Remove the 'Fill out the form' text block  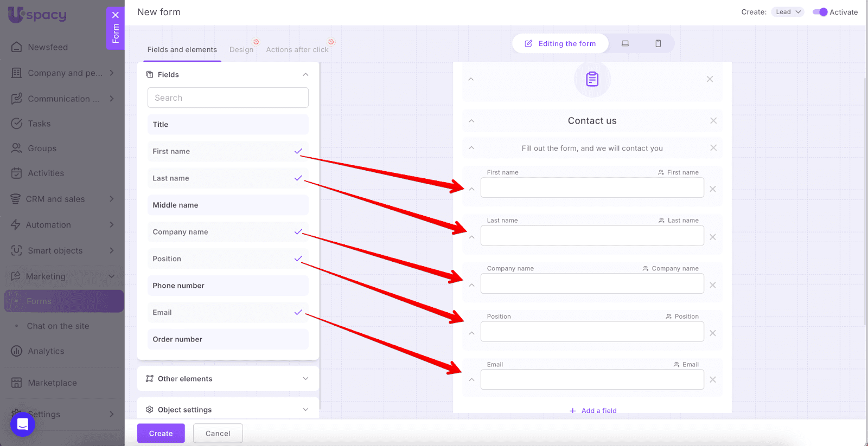[713, 148]
